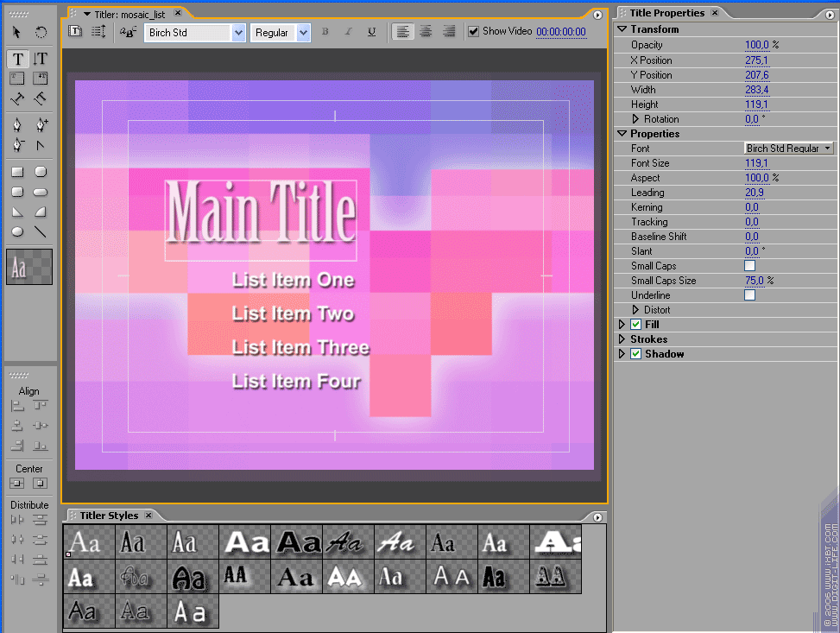
Task: Click the New Title Based on Current icon
Action: click(x=75, y=32)
